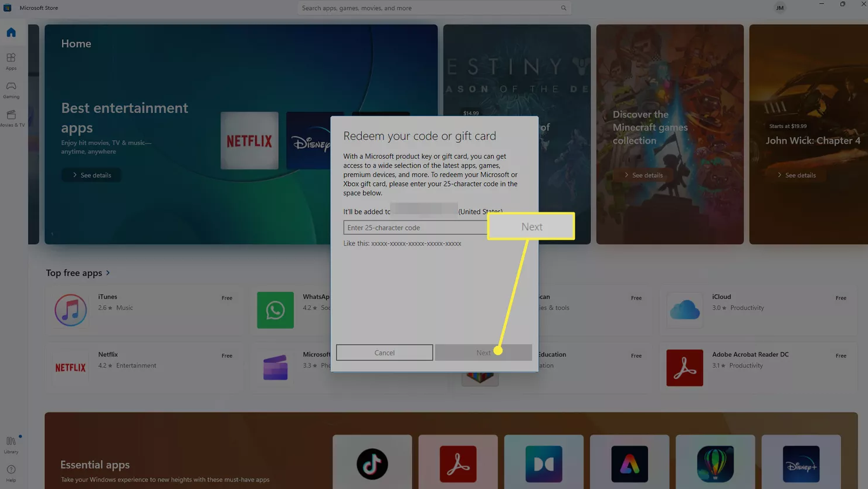Open the Netflix app listing title
868x489 pixels.
pos(108,354)
